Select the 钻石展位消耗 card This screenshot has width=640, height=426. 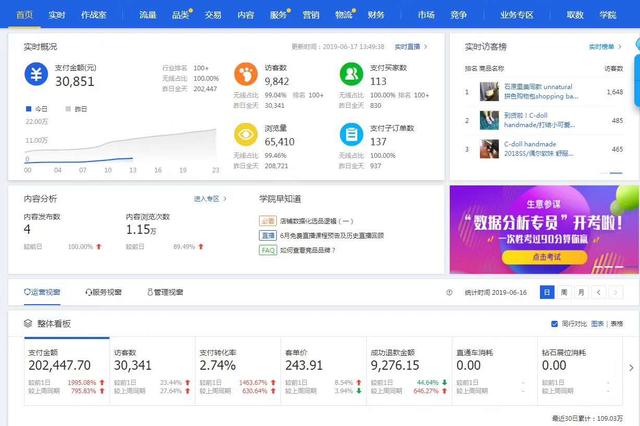(580, 371)
